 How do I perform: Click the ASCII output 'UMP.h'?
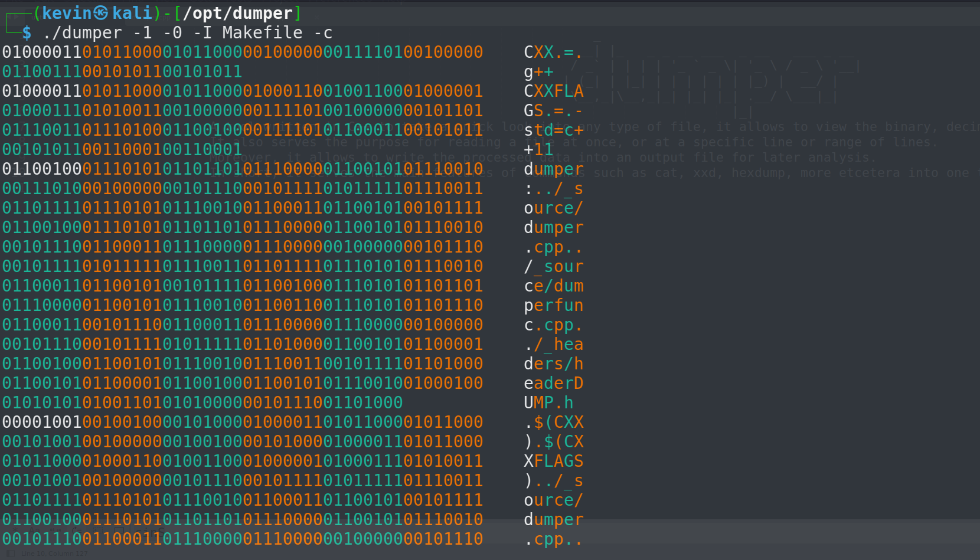point(548,402)
